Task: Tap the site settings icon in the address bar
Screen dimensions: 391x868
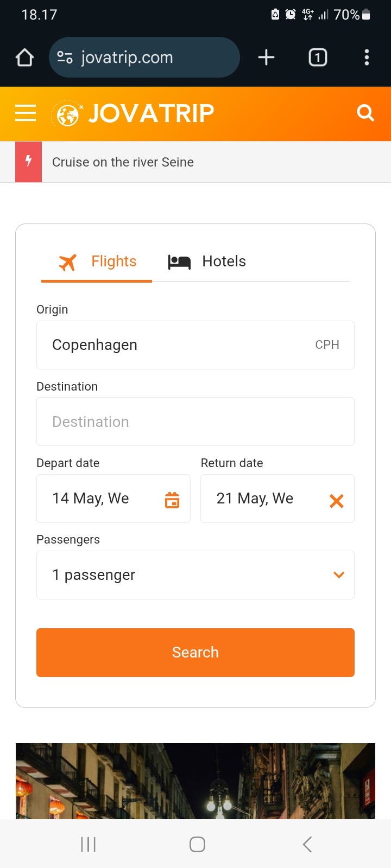Action: click(x=65, y=58)
